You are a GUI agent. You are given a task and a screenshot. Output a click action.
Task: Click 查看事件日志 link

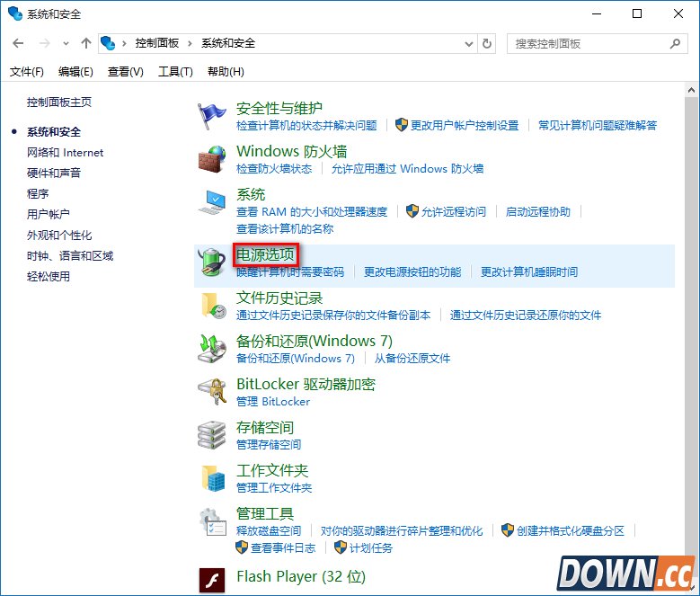[283, 548]
